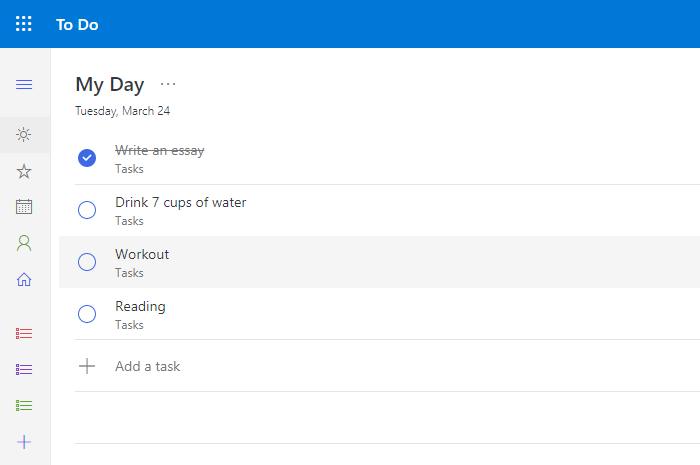
Task: Mark Workout task as complete
Action: click(x=87, y=262)
